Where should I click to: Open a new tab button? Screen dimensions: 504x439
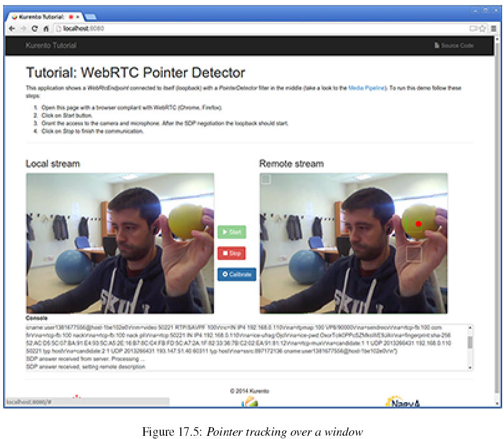pyautogui.click(x=90, y=17)
